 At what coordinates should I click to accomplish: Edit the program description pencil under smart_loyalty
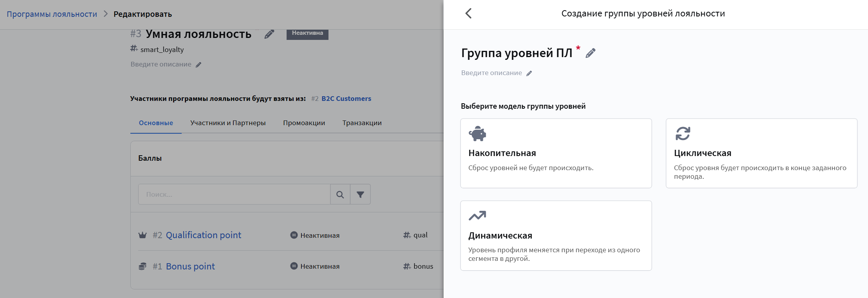tap(199, 65)
